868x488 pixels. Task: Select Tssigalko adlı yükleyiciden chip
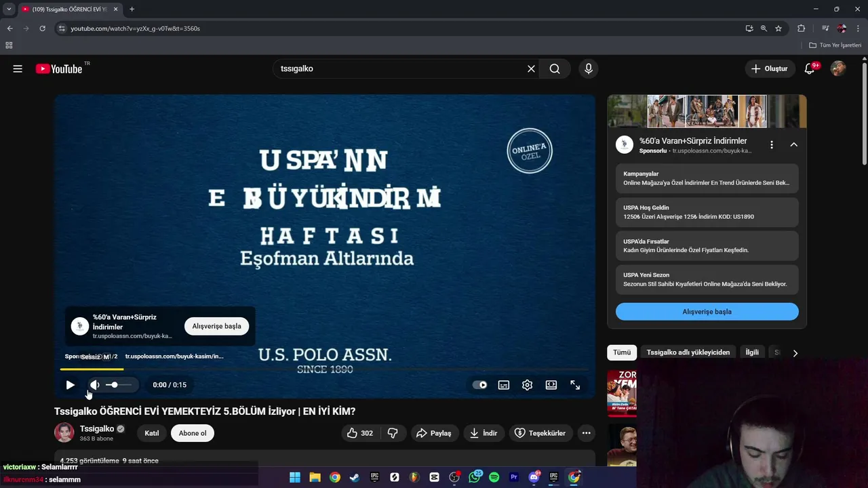(688, 352)
